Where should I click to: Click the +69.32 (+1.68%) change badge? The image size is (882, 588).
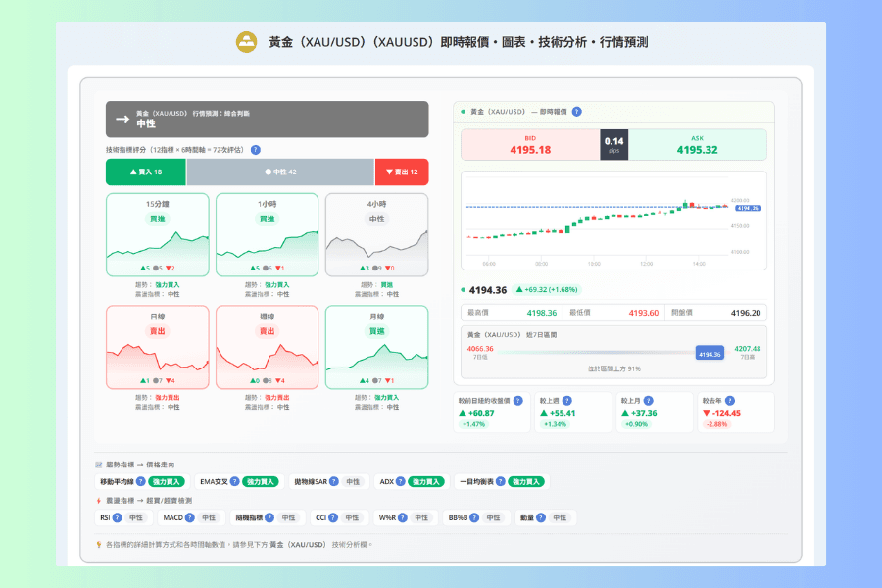click(x=547, y=290)
